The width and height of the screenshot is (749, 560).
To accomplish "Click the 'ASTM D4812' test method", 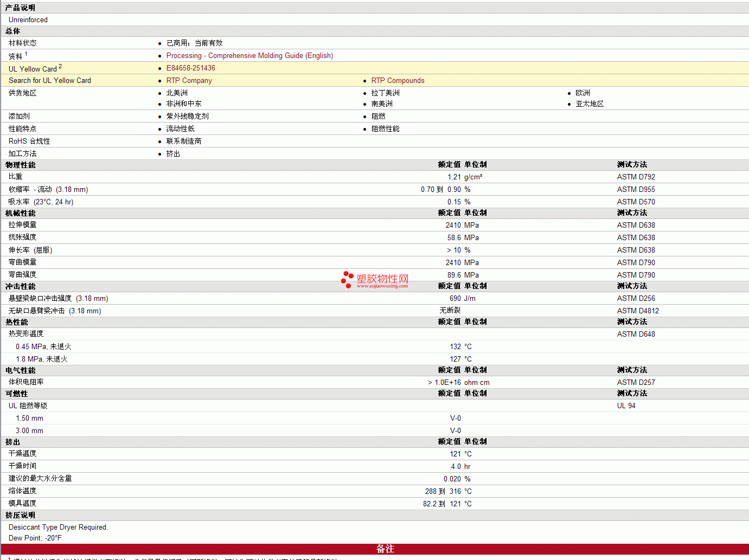I will click(x=638, y=311).
